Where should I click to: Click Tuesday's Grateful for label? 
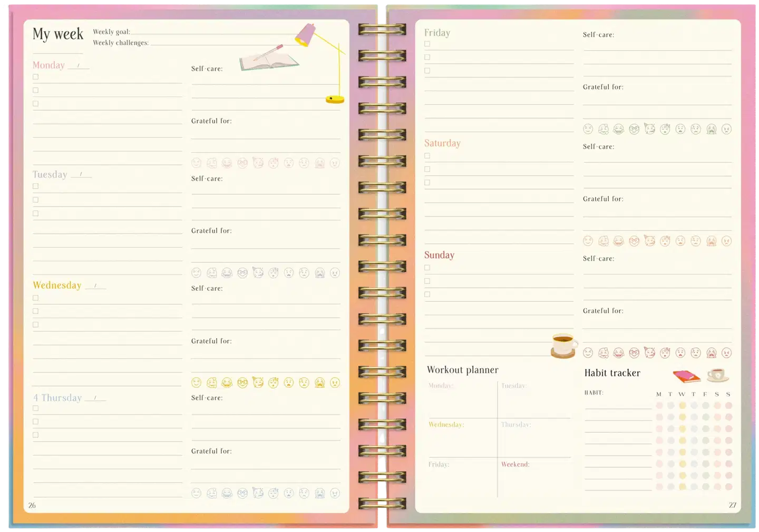point(211,231)
